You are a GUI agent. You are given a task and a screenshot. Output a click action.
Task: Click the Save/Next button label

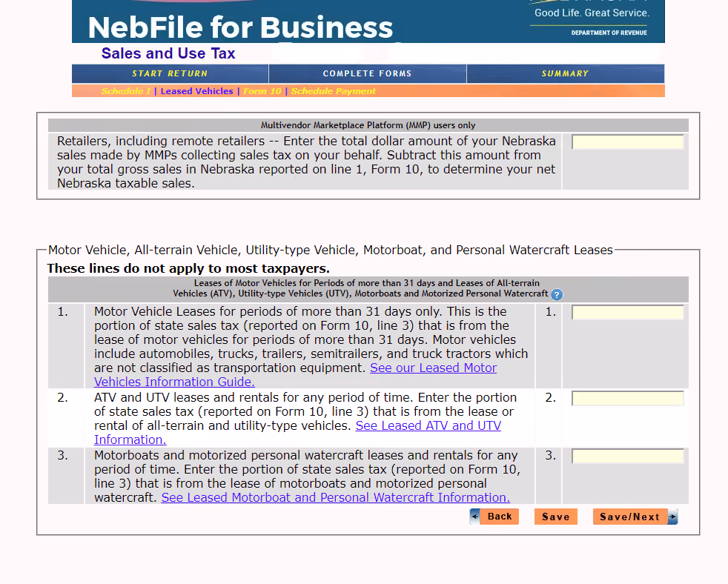[629, 517]
